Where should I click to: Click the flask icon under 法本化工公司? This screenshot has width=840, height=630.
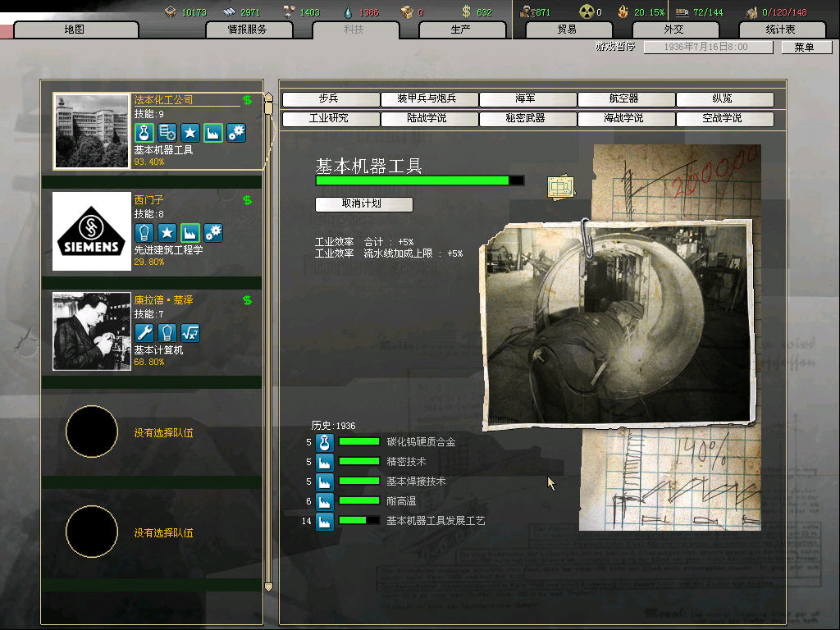(144, 133)
